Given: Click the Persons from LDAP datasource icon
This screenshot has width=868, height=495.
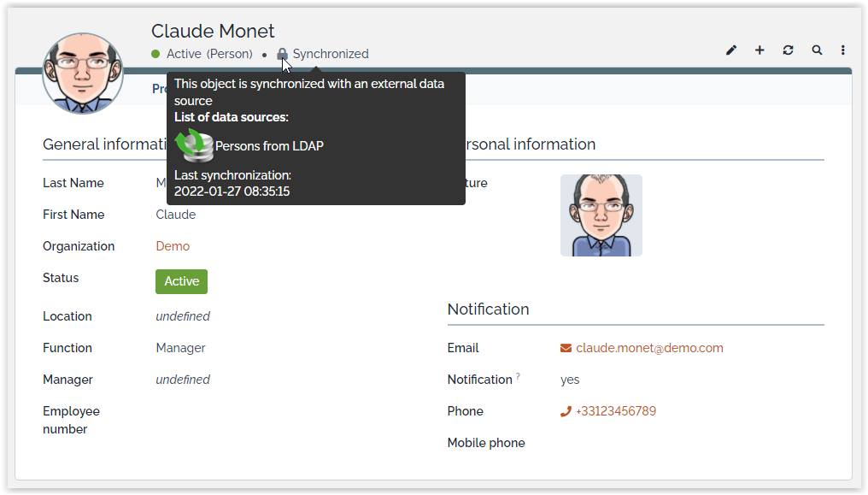Looking at the screenshot, I should coord(194,145).
